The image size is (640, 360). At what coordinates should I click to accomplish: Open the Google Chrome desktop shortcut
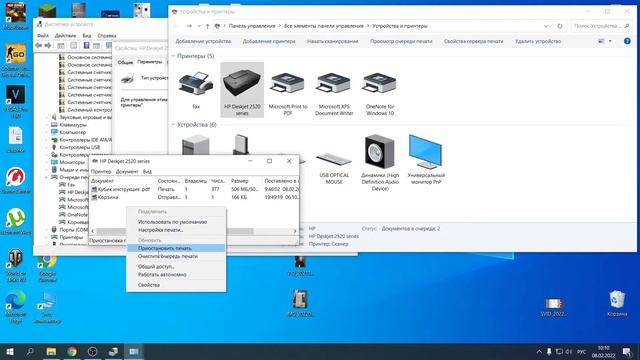pos(47,267)
